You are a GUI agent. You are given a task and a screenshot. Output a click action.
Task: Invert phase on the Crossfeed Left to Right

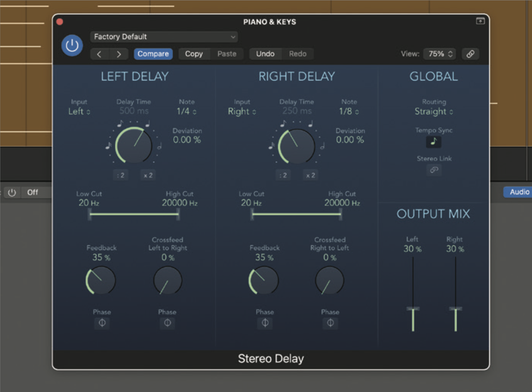pyautogui.click(x=167, y=323)
